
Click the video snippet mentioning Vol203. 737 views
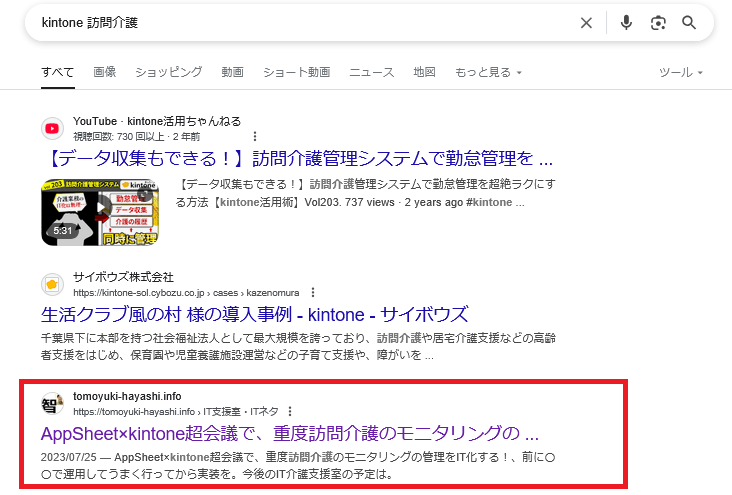(365, 193)
